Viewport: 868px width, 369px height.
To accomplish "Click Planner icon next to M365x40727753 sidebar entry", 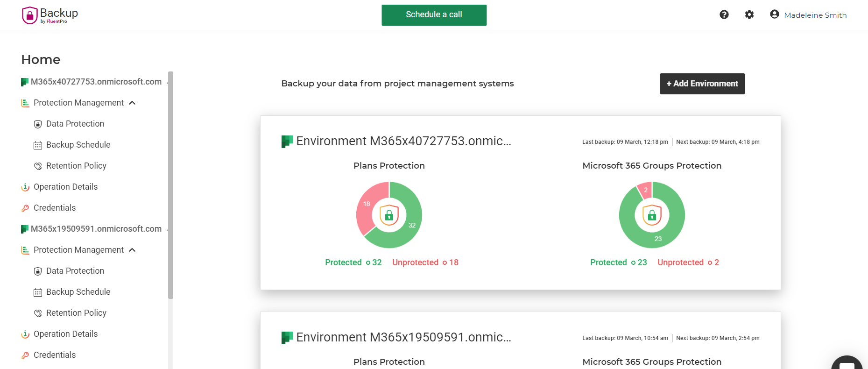I will click(25, 82).
